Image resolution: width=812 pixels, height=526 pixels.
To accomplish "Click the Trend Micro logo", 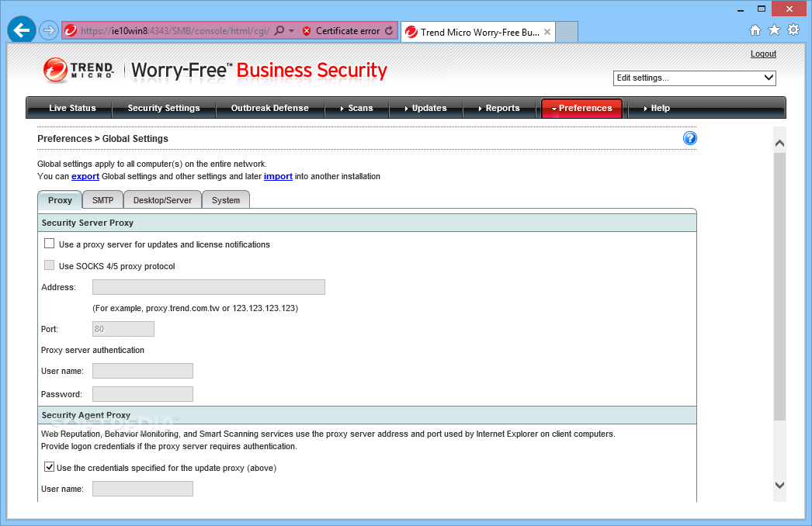I will (78, 70).
